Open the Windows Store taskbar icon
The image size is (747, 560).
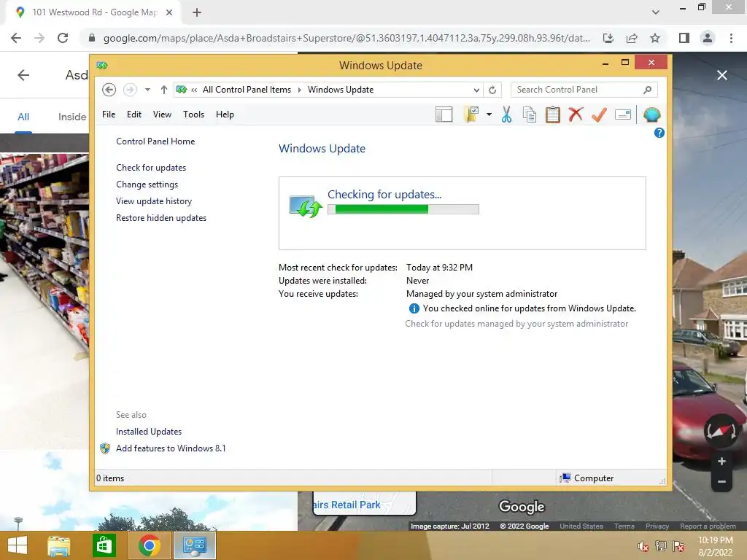(x=104, y=545)
